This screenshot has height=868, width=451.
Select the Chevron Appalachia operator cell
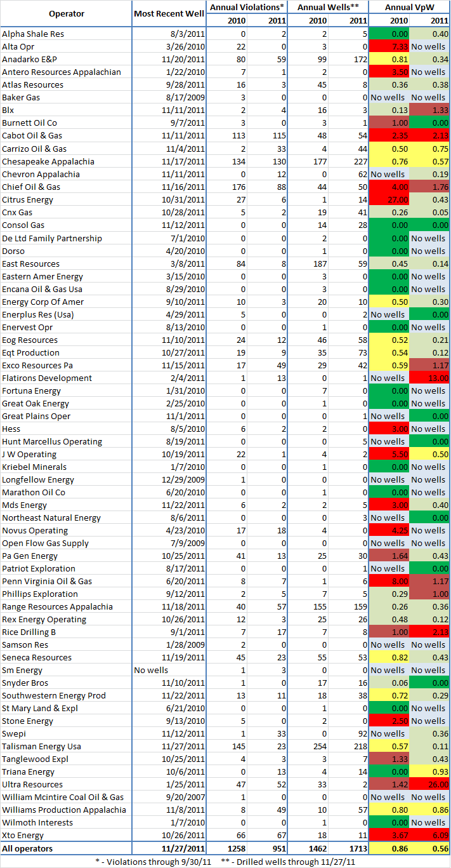click(x=66, y=174)
